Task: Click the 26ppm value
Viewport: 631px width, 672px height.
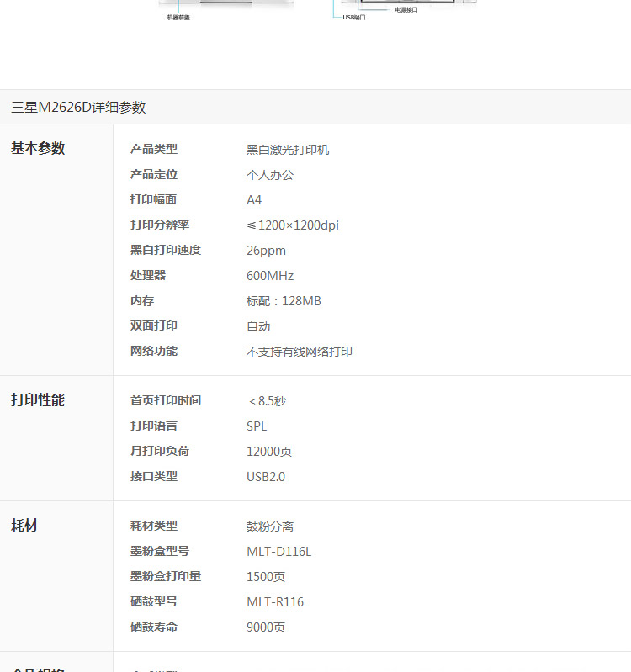Action: tap(266, 251)
